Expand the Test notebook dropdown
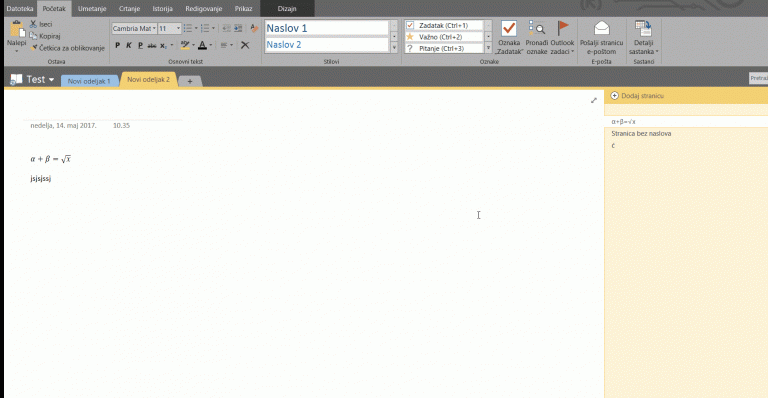Image resolution: width=768 pixels, height=398 pixels. point(51,79)
